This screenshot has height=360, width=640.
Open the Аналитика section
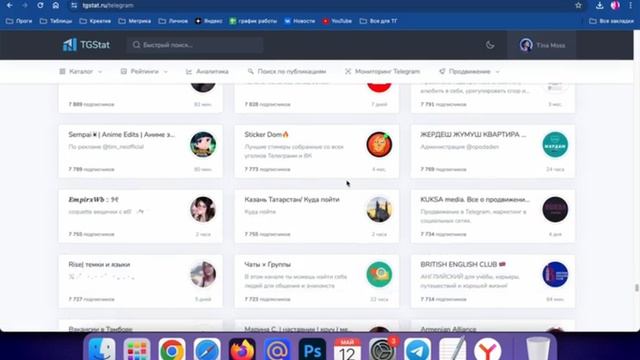tap(207, 71)
